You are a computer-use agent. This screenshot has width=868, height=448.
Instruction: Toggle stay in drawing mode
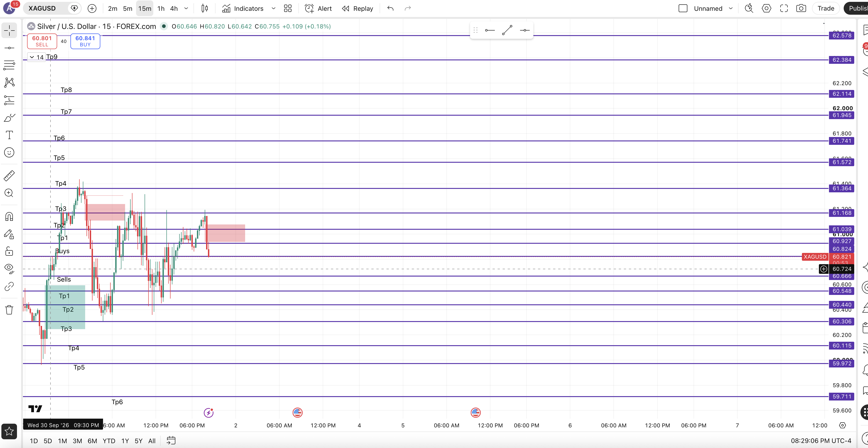[x=9, y=234]
